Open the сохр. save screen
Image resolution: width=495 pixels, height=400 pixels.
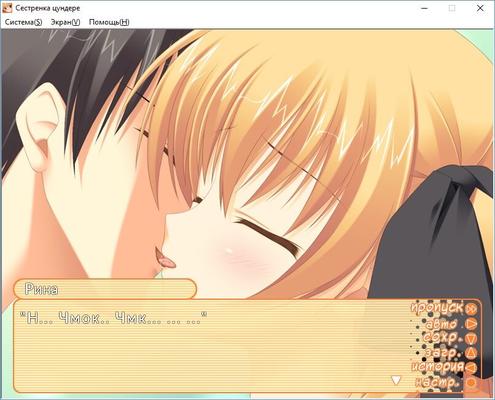tap(450, 338)
